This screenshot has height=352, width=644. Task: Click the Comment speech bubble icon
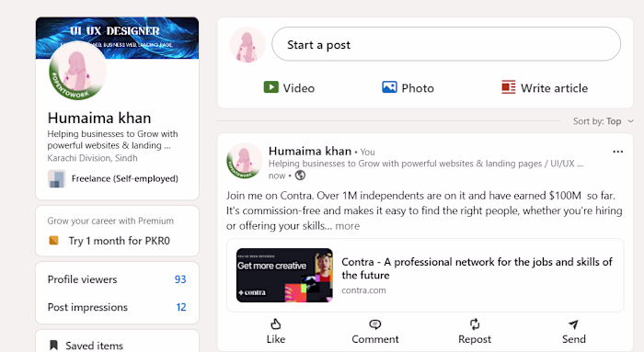coord(374,324)
